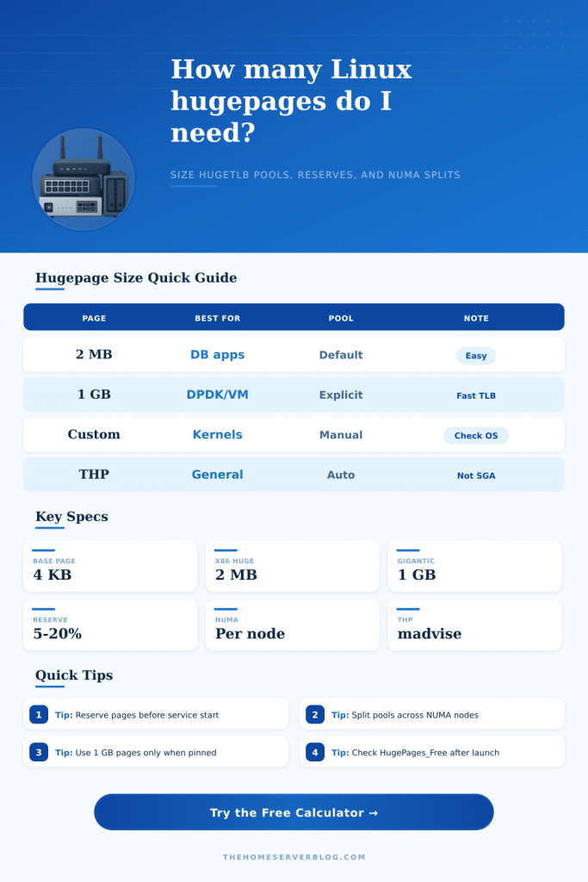Click tip 'Use 1 GB pages only when pinned'
Screen dimensions: 588x882
pyautogui.click(x=156, y=752)
